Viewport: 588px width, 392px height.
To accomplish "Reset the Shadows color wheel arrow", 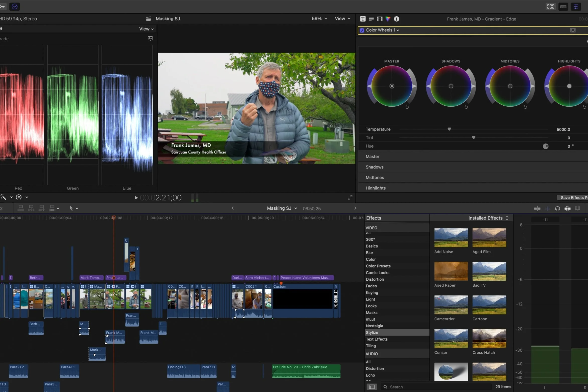I will coord(466,107).
